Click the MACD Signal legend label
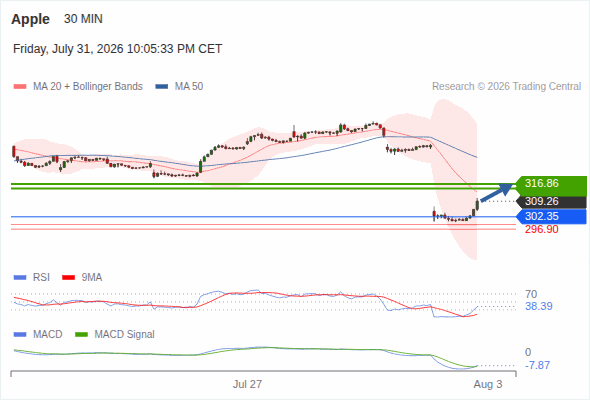The height and width of the screenshot is (400, 590). pos(125,334)
